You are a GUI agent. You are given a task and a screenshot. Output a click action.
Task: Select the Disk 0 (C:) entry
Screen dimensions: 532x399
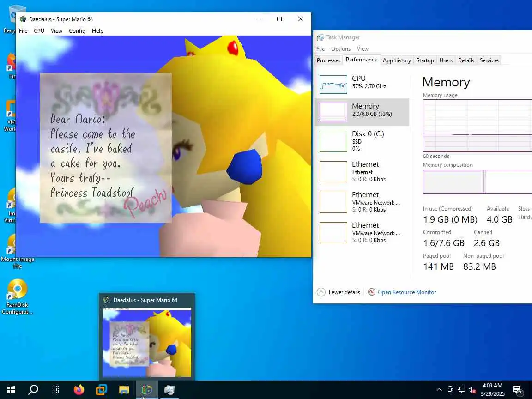362,141
